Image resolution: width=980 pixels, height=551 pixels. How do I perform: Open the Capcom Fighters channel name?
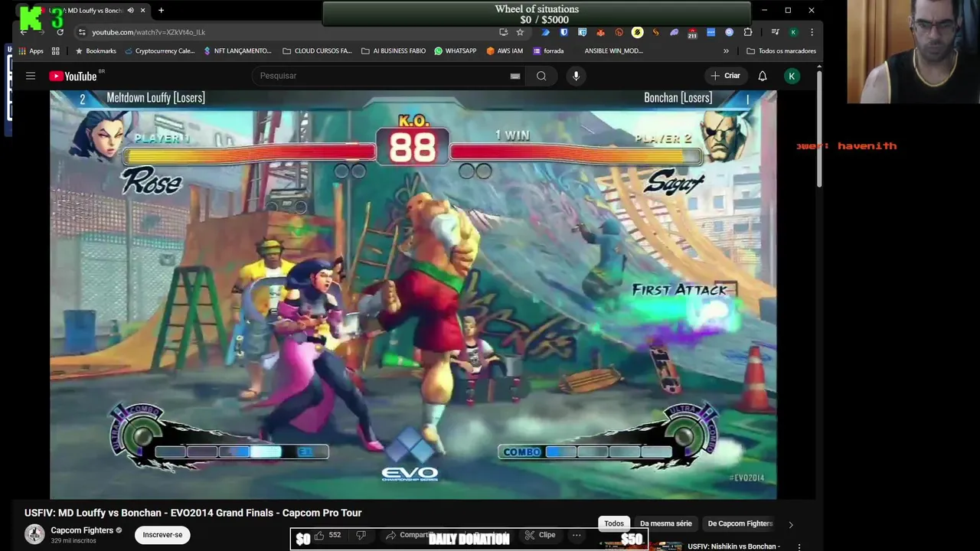point(82,530)
